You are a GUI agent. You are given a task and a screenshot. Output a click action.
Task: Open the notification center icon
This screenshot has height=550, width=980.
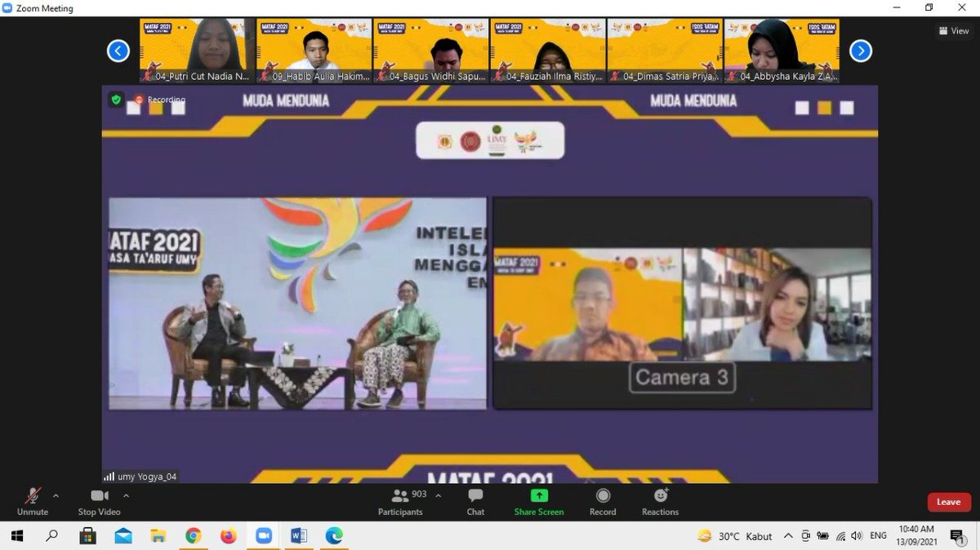pos(956,536)
